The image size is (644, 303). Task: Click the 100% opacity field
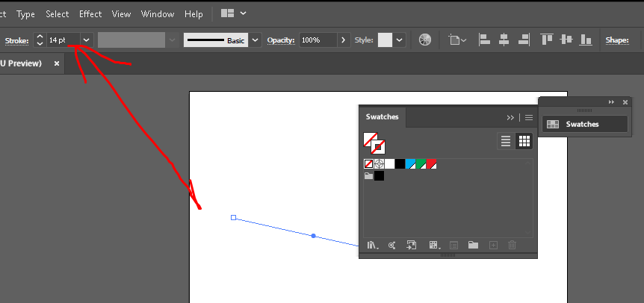[x=318, y=40]
